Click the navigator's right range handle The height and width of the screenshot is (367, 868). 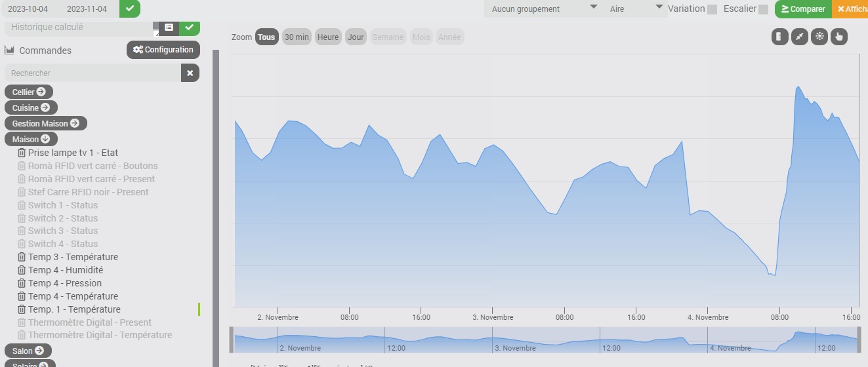[x=859, y=339]
